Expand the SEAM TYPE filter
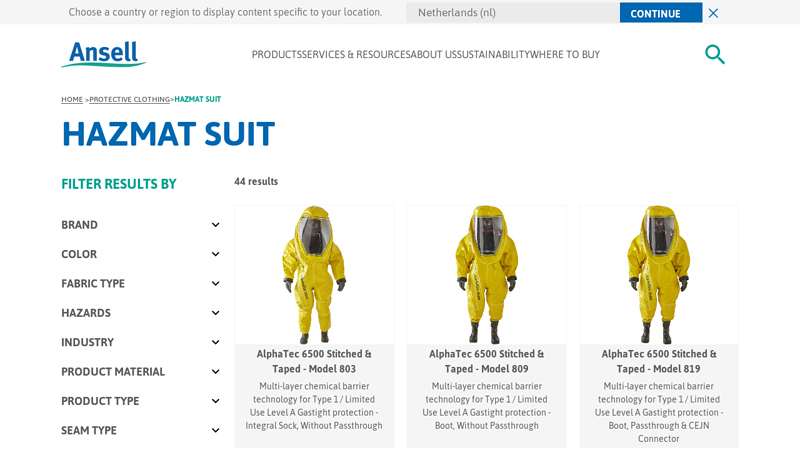This screenshot has height=450, width=800. point(140,431)
